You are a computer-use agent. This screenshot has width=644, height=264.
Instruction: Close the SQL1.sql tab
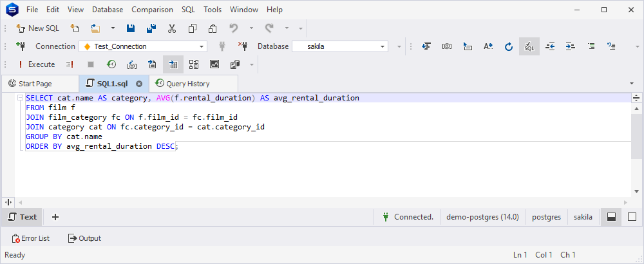139,84
